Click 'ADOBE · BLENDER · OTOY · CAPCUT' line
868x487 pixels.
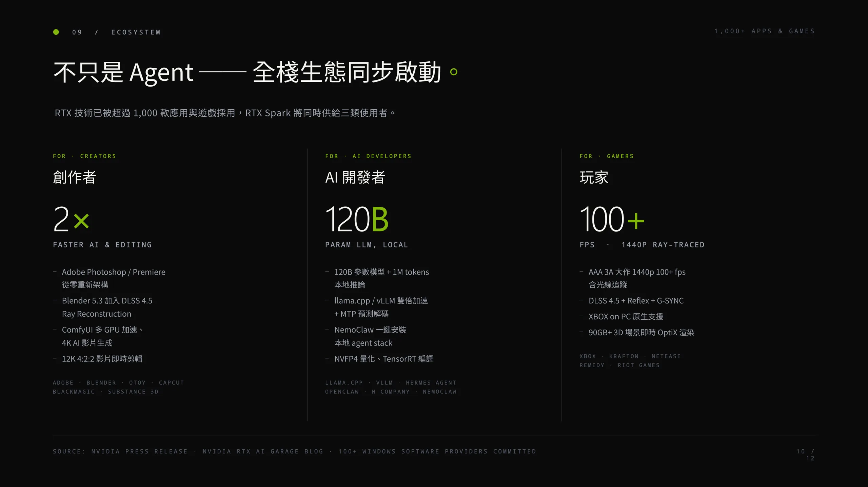coord(118,382)
